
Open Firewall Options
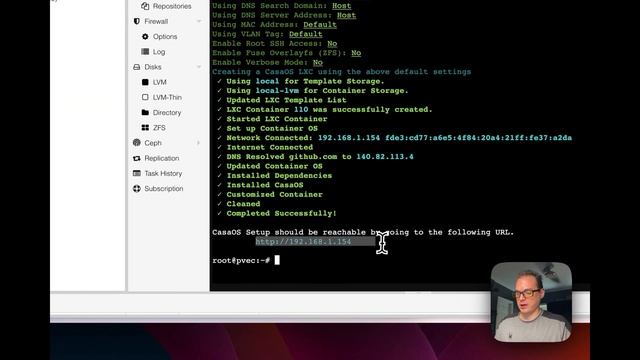pyautogui.click(x=165, y=37)
